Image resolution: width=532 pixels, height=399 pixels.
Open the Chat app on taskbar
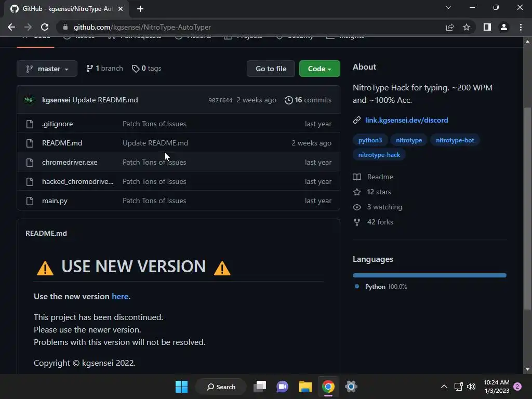click(x=282, y=387)
